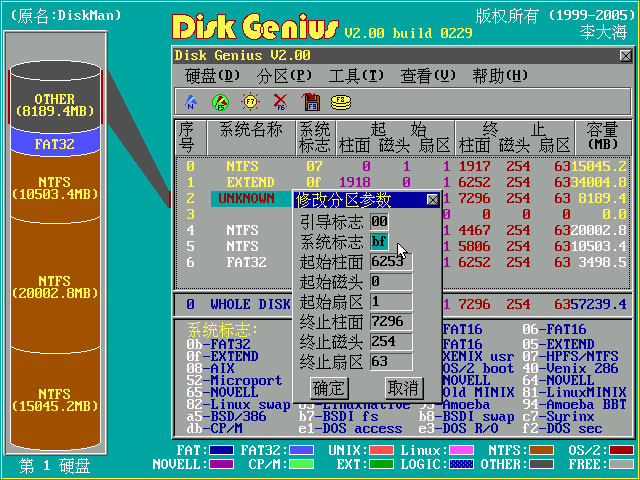Click the 终止扇区 field showing 63

coord(391,361)
